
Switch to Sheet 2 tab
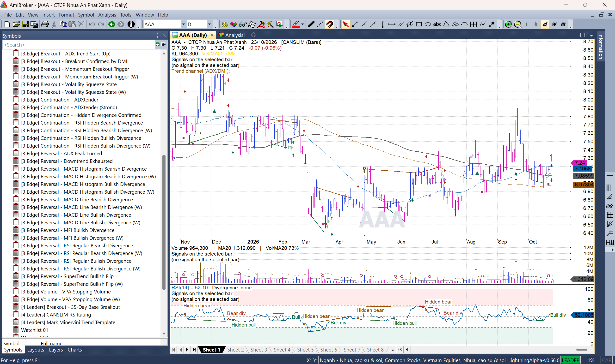pos(235,350)
